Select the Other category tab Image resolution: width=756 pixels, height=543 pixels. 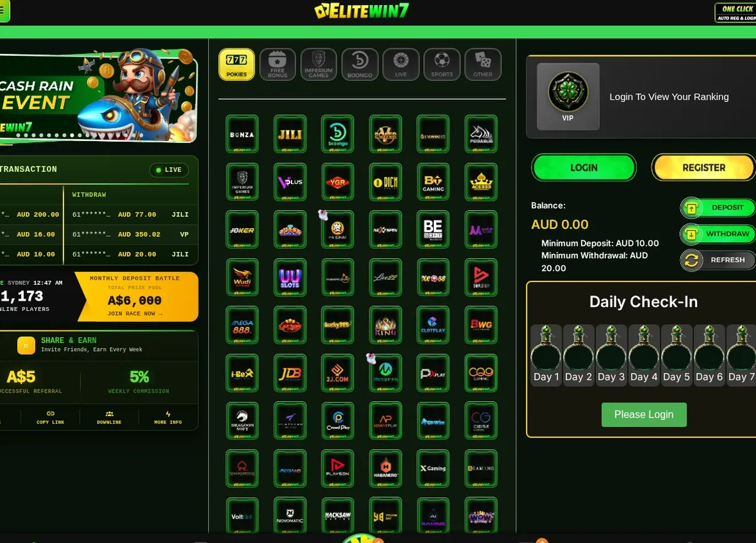pos(483,65)
